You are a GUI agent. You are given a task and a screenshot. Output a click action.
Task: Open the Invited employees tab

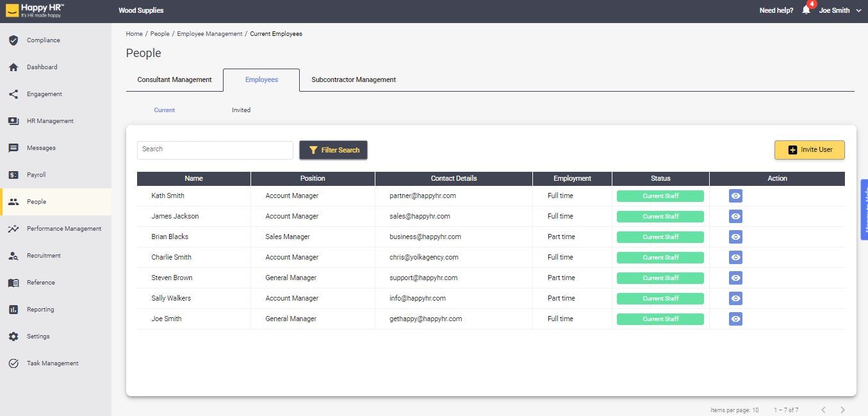241,110
